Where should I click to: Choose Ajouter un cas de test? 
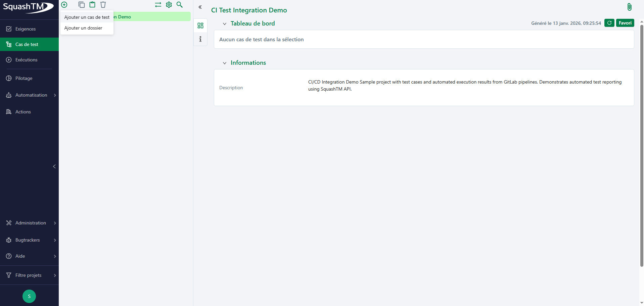click(87, 17)
